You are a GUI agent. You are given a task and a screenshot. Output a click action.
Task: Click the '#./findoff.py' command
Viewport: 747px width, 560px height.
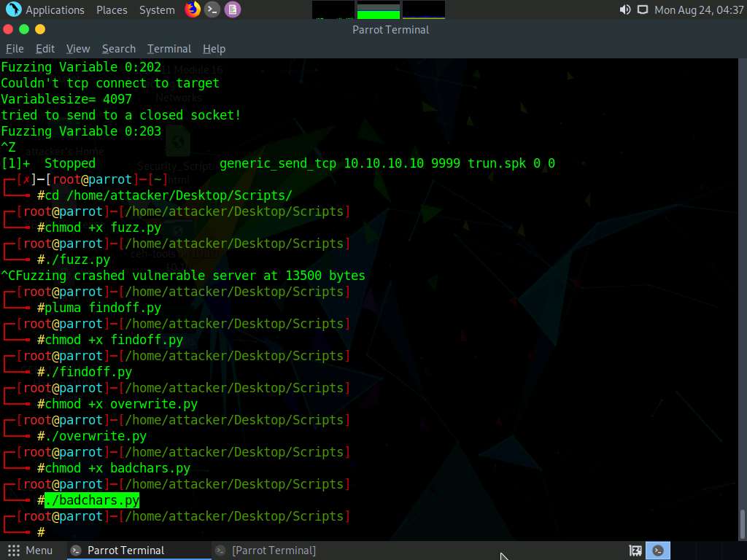[x=85, y=372]
